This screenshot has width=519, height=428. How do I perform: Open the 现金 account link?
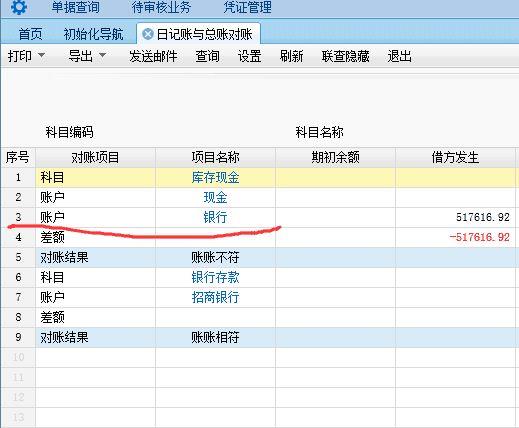[215, 197]
